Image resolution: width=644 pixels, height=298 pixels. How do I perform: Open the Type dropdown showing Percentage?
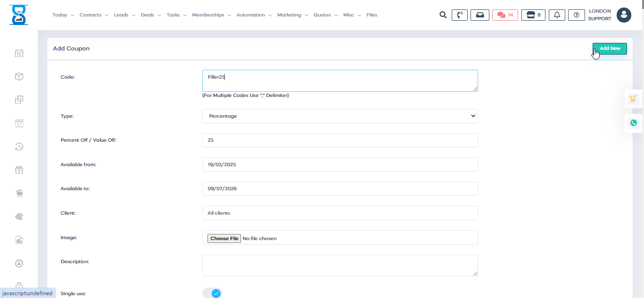340,116
